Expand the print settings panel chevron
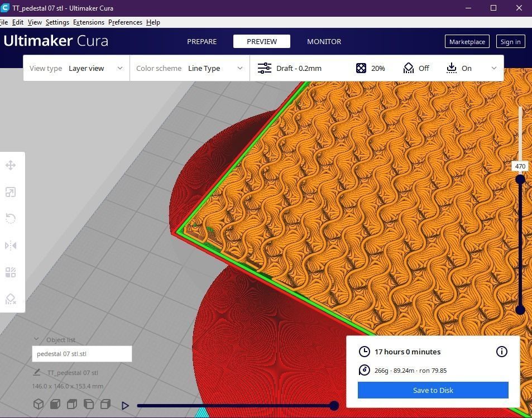The width and height of the screenshot is (532, 418). pyautogui.click(x=493, y=68)
